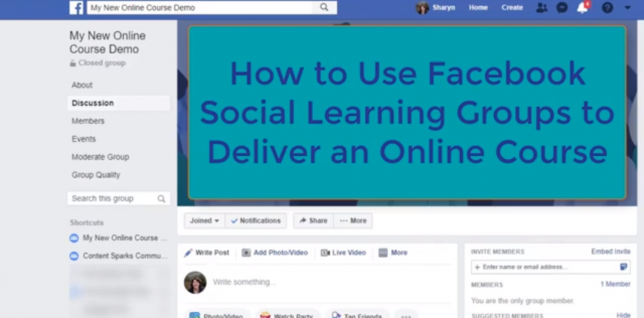644x318 pixels.
Task: Open the More button next to Share
Action: click(x=353, y=221)
